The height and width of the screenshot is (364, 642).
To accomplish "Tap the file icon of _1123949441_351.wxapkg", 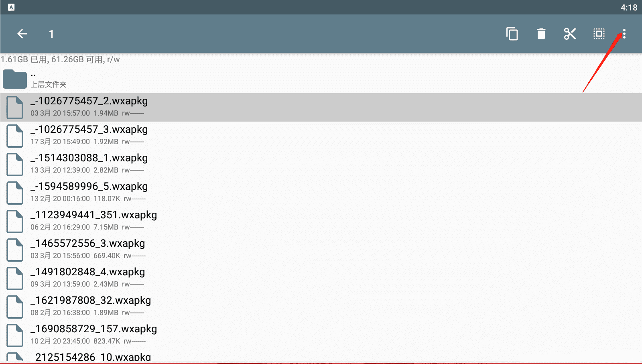I will click(x=15, y=221).
